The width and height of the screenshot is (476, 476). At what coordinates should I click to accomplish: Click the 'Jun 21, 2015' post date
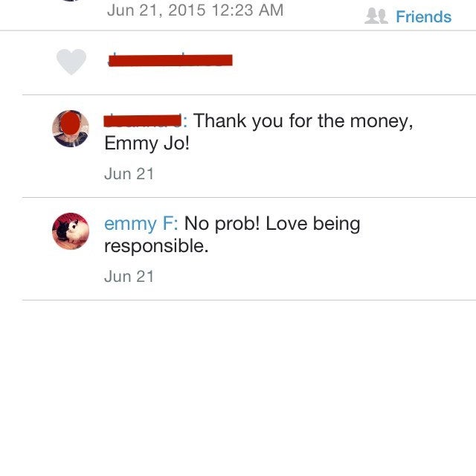[156, 10]
